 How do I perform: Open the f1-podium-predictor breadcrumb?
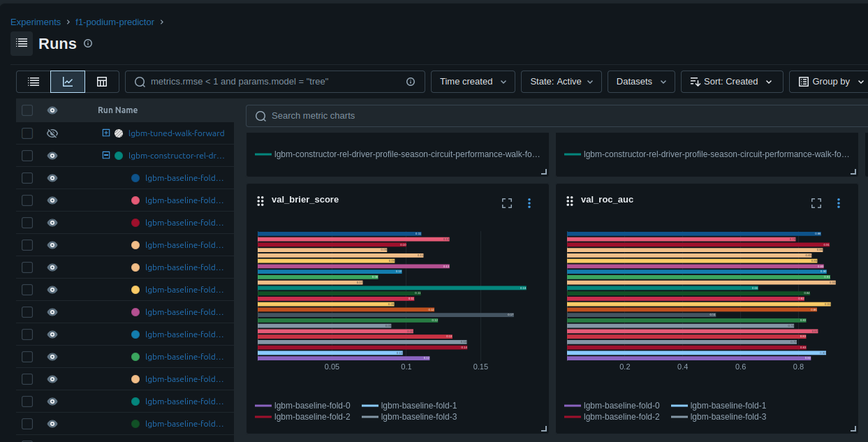[115, 22]
